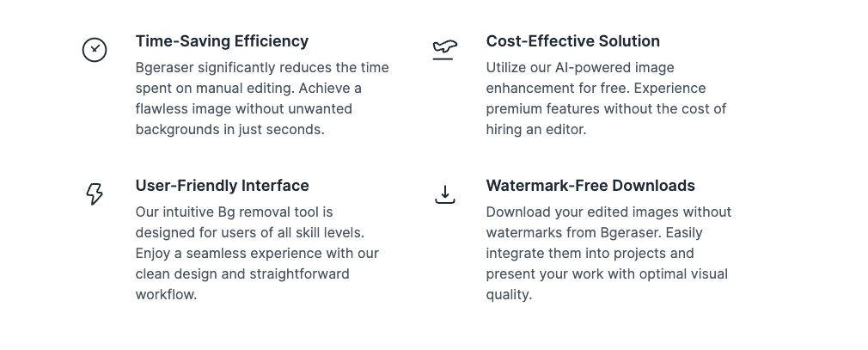
Task: Select the User-Friendly Interface heading
Action: pos(222,186)
